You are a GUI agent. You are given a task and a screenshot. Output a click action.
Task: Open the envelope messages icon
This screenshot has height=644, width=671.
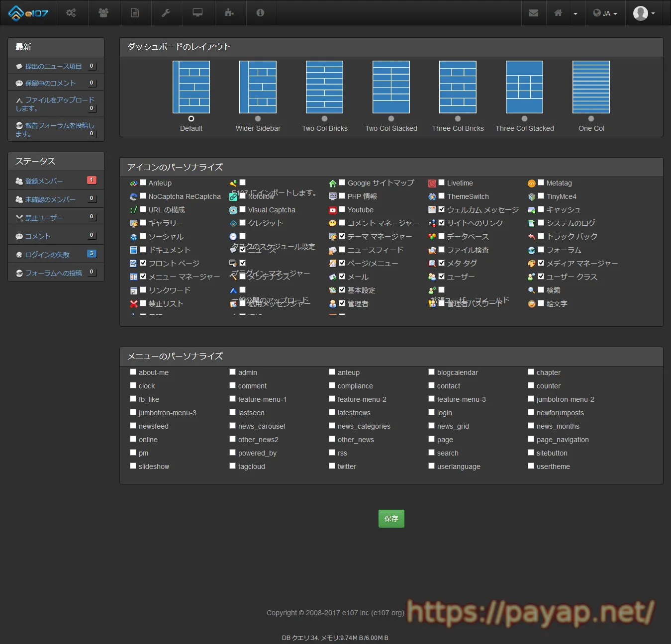click(x=534, y=13)
